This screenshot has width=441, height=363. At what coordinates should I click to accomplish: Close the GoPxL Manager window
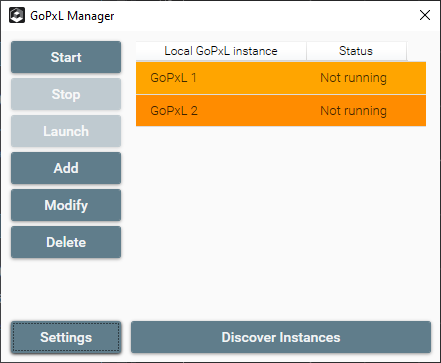click(425, 15)
